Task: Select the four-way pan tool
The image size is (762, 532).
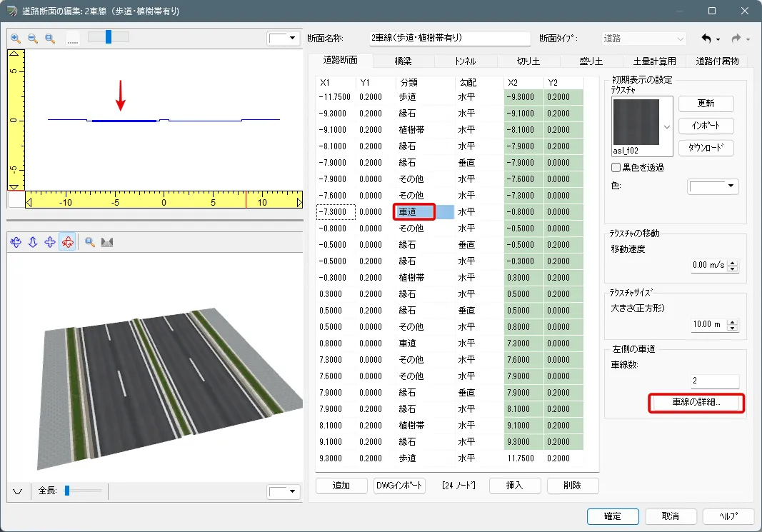Action: point(50,242)
